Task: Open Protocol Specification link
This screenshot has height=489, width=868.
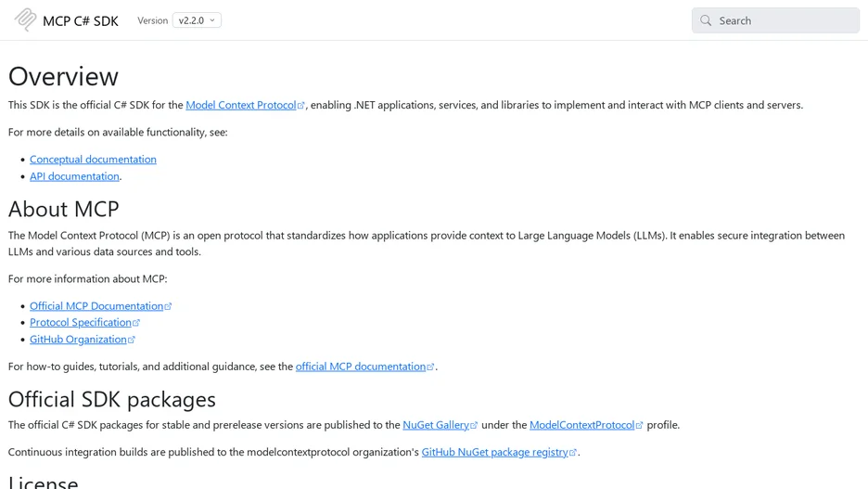Action: pos(81,322)
